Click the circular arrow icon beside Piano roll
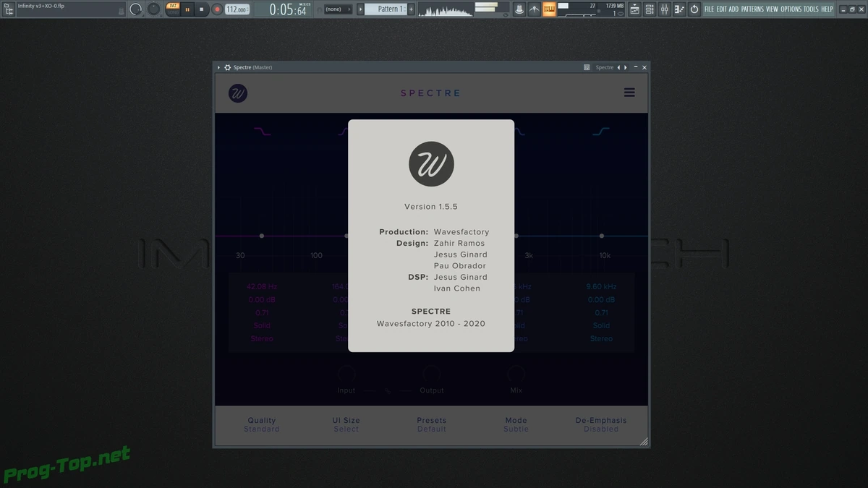868x488 pixels. (694, 9)
